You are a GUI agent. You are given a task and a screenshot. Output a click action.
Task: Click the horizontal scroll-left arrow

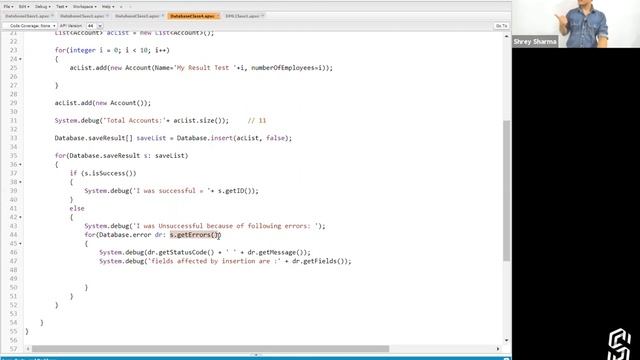(x=28, y=349)
